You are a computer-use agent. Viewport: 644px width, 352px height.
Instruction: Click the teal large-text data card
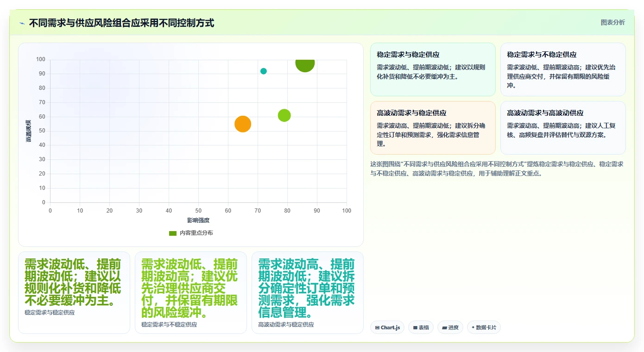[x=308, y=293]
